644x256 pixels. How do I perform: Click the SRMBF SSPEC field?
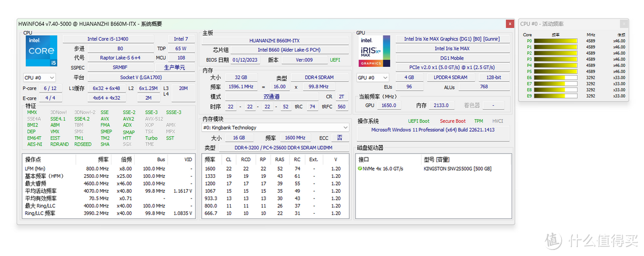pyautogui.click(x=120, y=67)
